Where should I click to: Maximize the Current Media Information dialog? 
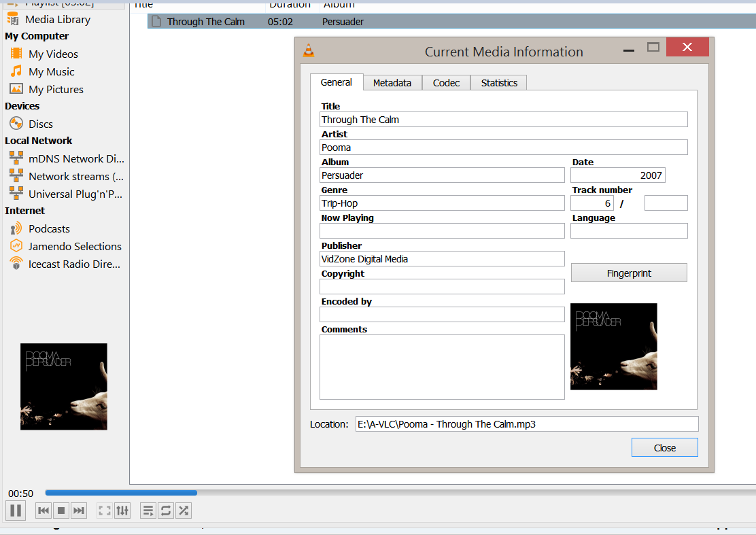[x=653, y=47]
